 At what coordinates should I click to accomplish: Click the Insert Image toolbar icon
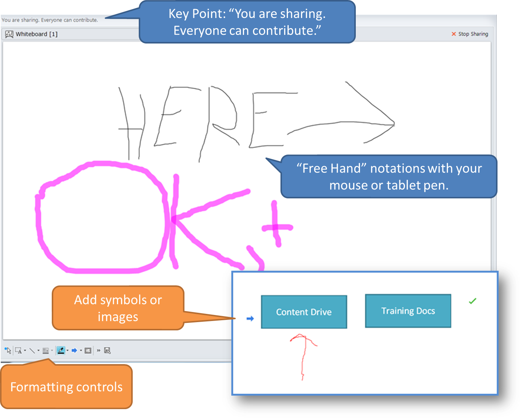[88, 351]
